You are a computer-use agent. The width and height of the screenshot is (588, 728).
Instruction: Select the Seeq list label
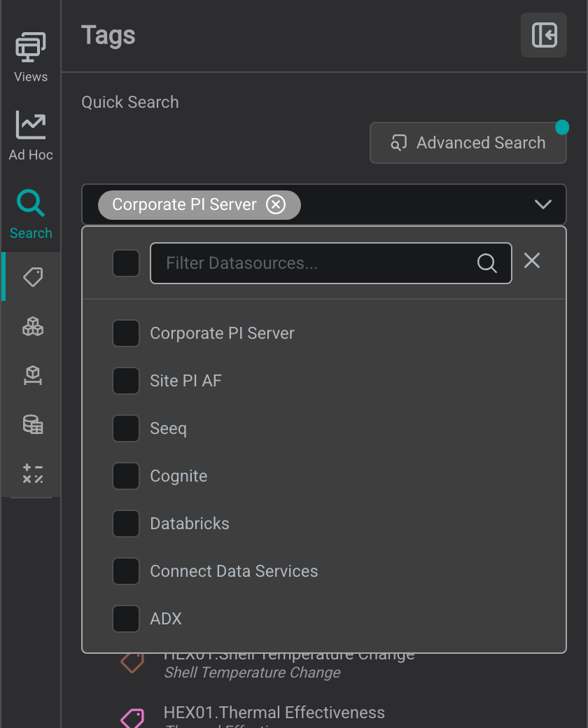click(x=168, y=428)
